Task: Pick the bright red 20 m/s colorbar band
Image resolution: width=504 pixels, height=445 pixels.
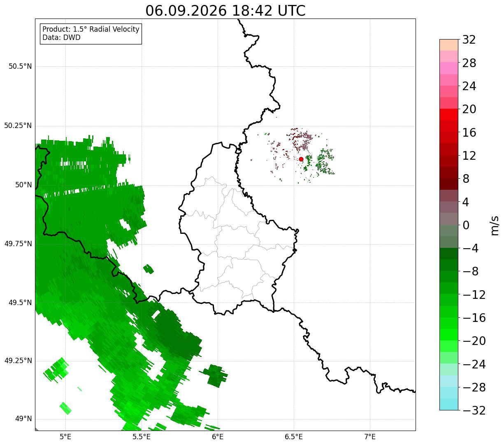Action: coord(449,114)
